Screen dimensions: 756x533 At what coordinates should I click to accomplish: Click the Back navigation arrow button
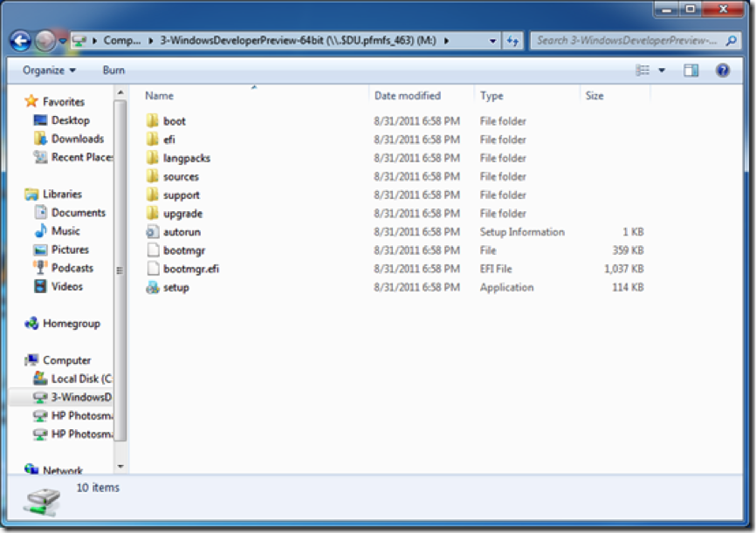[21, 40]
